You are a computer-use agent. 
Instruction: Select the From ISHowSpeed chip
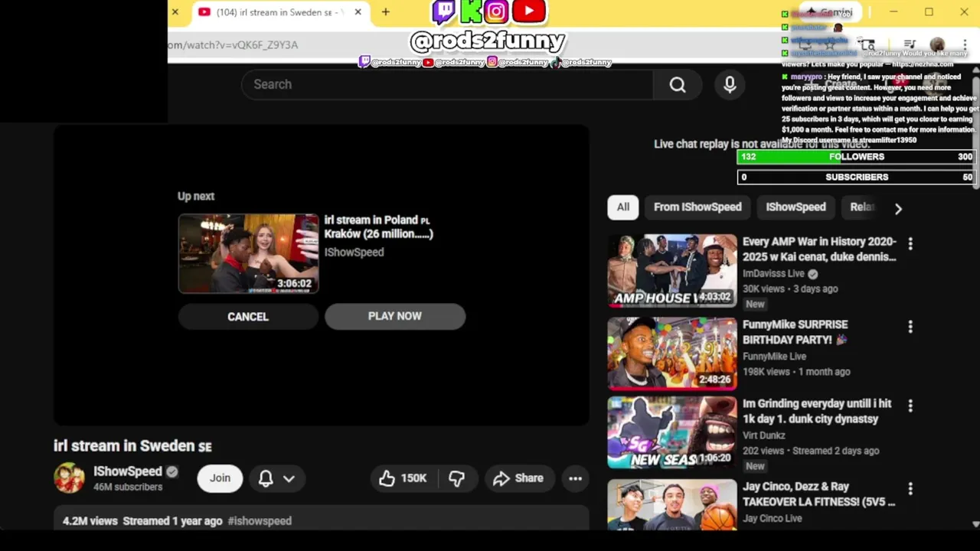click(697, 207)
